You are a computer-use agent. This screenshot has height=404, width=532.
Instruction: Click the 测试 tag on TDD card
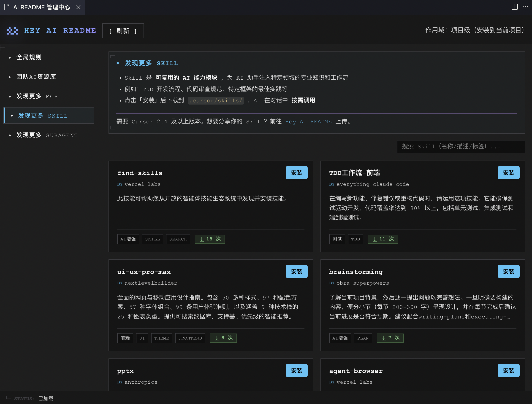point(337,239)
